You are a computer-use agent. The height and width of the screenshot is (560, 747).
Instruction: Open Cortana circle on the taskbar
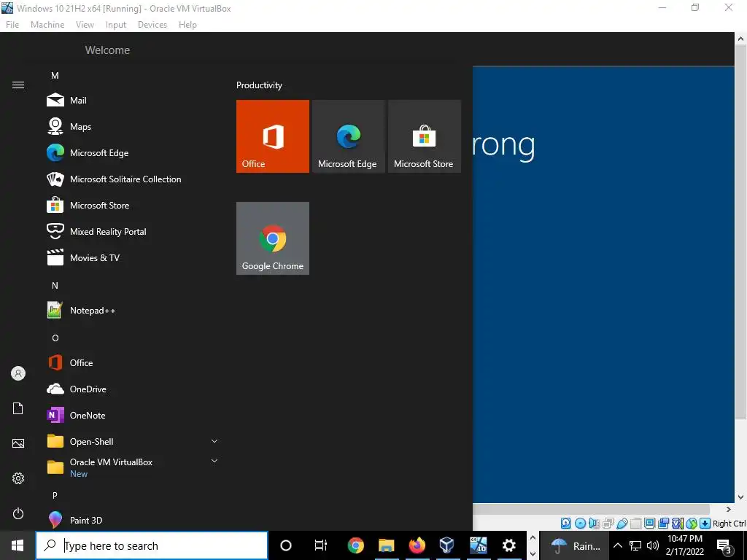click(x=286, y=545)
